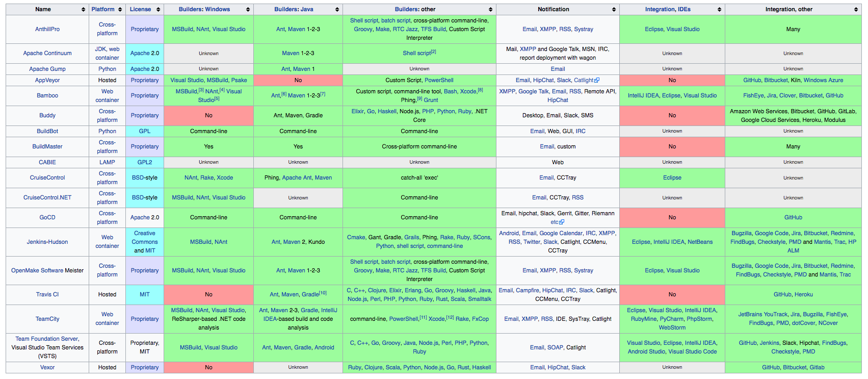Open the Apache Continuum link
868x379 pixels.
pyautogui.click(x=47, y=53)
